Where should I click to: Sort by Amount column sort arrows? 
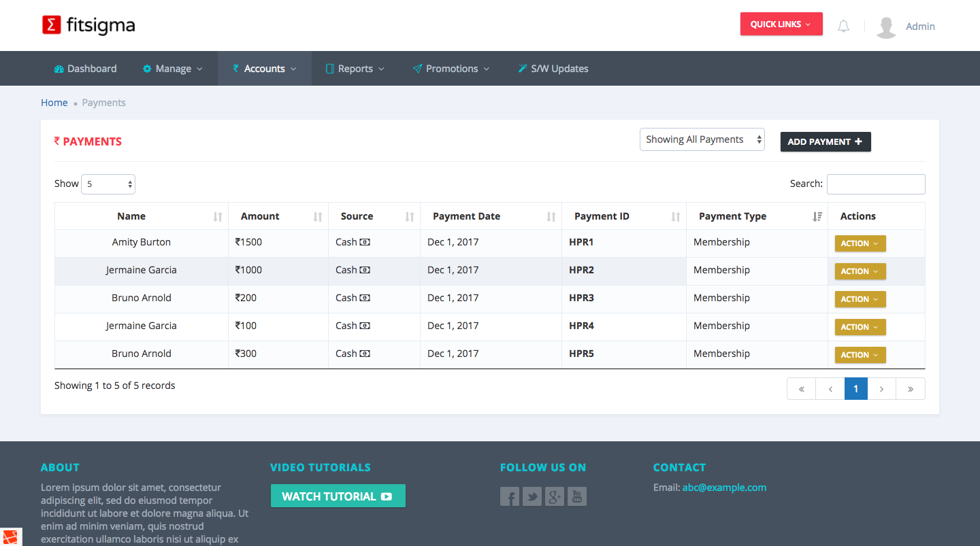(317, 216)
